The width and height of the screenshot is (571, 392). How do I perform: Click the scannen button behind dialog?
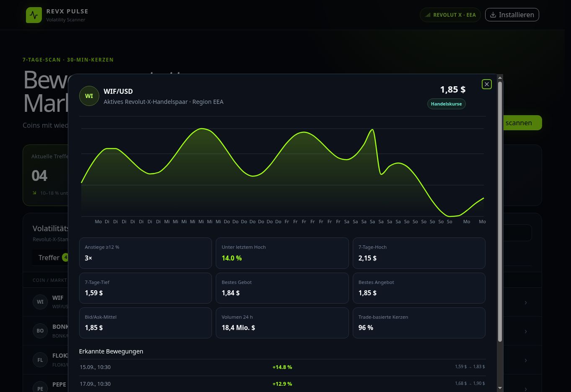pyautogui.click(x=522, y=123)
